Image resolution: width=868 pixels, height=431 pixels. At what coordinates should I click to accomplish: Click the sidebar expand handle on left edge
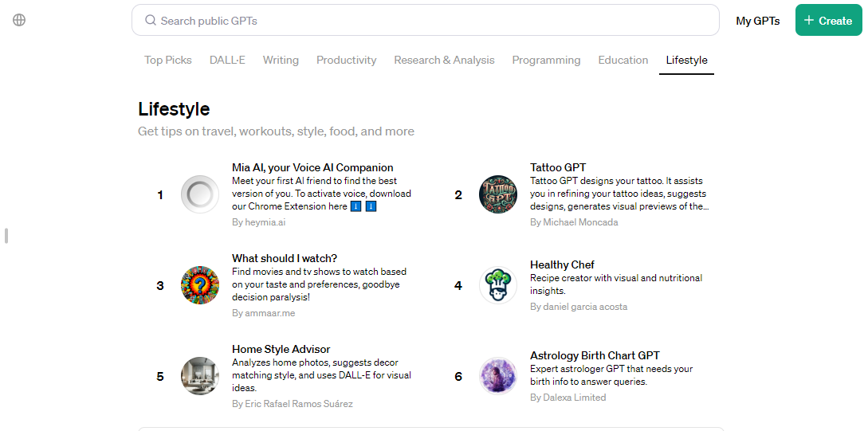pyautogui.click(x=6, y=236)
